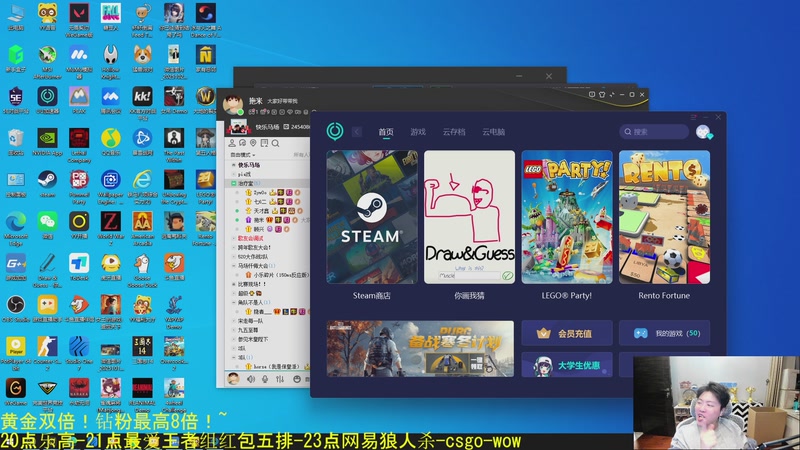
Task: Open the emoji icon in YY bottom bar
Action: point(297,379)
